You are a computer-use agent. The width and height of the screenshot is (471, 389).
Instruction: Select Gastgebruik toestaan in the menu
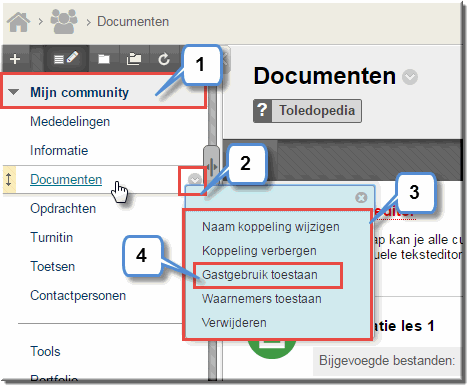260,275
